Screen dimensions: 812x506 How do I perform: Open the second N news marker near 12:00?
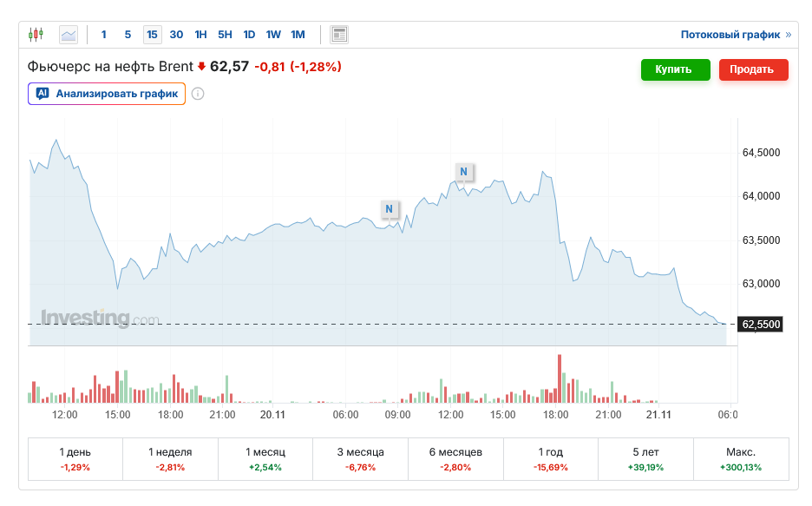pos(463,171)
